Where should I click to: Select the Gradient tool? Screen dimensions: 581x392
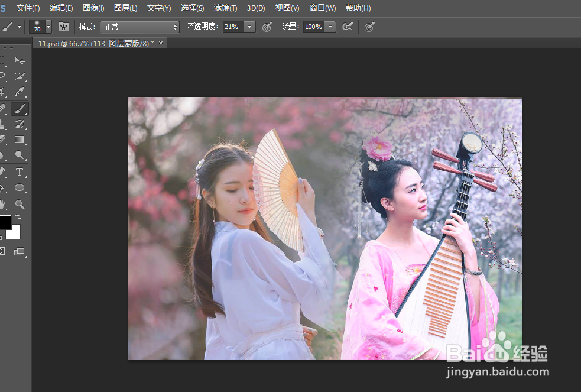[x=20, y=140]
